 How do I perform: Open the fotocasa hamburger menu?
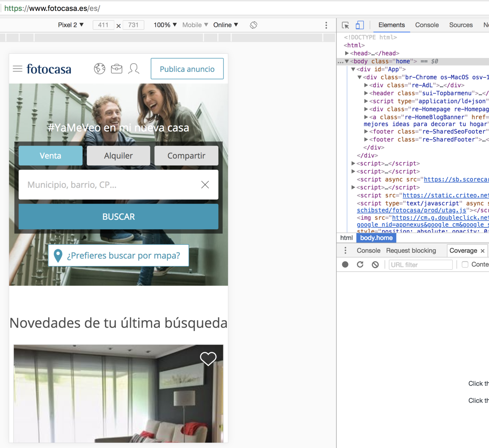18,69
